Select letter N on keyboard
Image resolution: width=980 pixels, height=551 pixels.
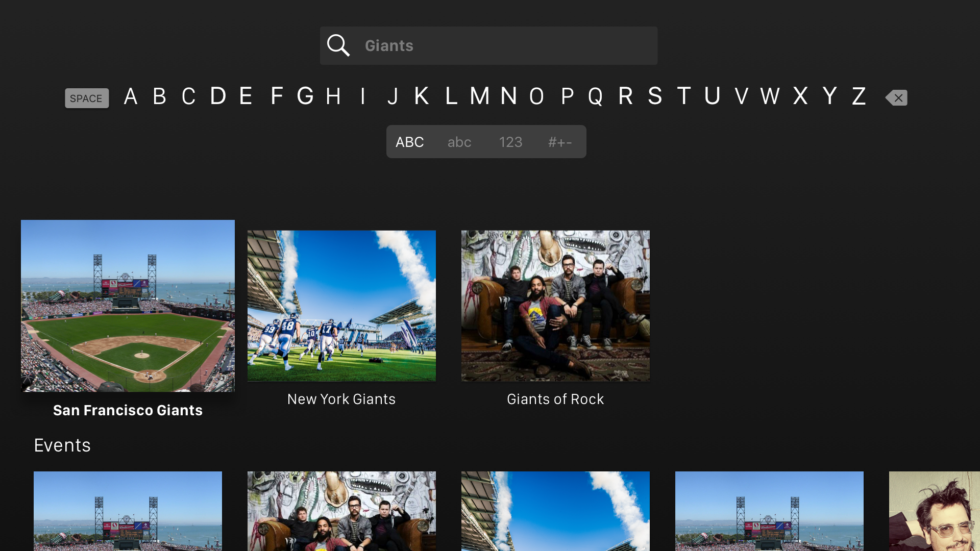pyautogui.click(x=509, y=96)
